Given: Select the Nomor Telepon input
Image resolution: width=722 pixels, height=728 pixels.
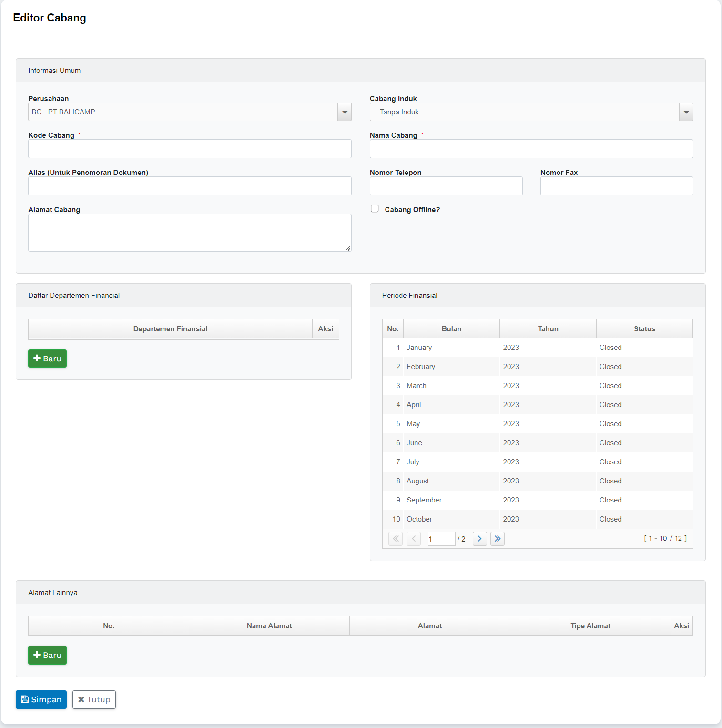Looking at the screenshot, I should pyautogui.click(x=446, y=186).
